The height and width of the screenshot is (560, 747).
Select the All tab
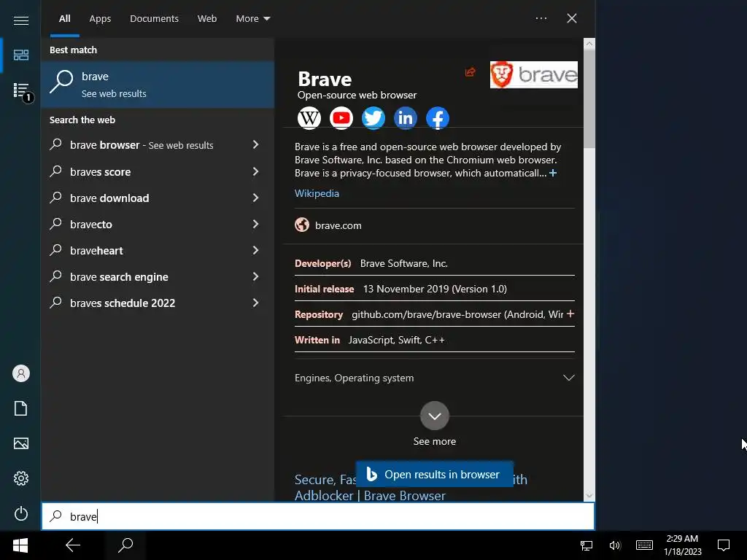pyautogui.click(x=65, y=18)
